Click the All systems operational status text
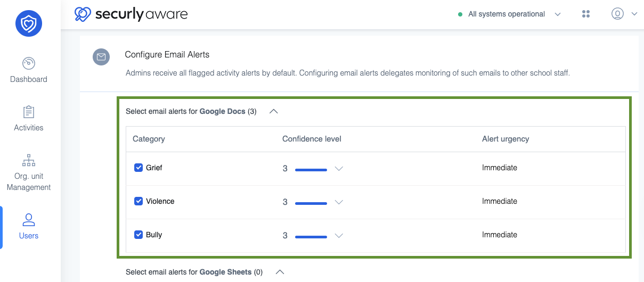 (507, 14)
